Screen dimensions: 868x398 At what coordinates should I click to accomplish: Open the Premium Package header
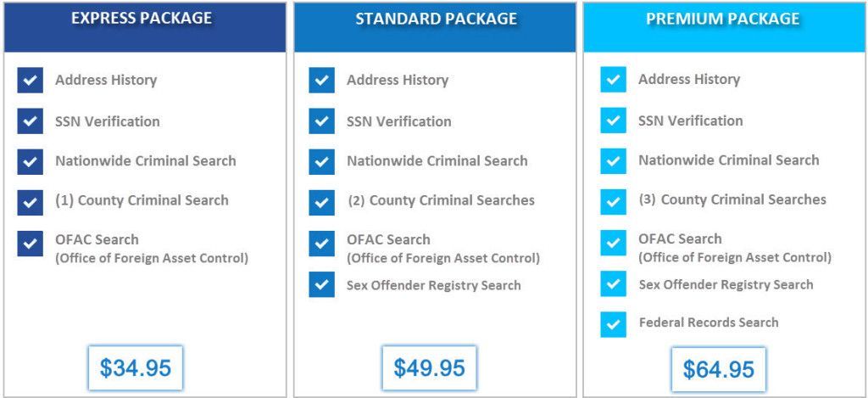click(x=723, y=19)
